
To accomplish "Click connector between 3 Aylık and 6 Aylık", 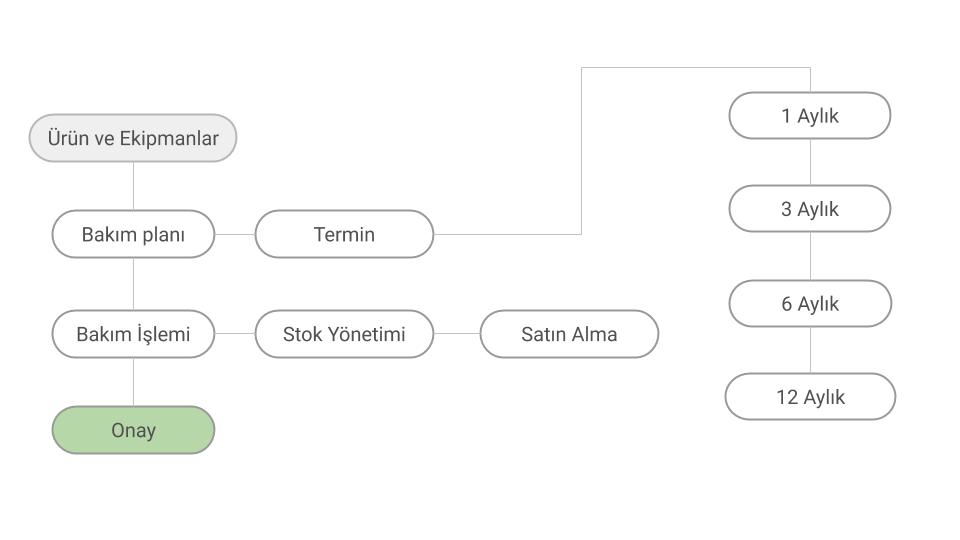I will click(810, 256).
